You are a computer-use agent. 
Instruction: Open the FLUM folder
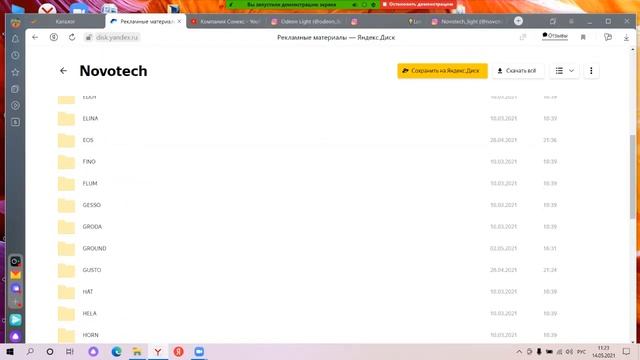(x=90, y=183)
